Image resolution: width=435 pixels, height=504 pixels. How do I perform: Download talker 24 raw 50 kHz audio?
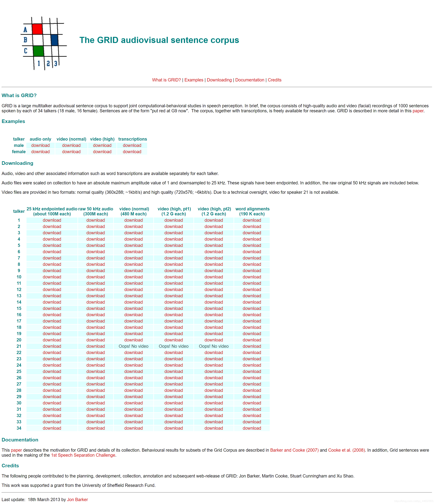(x=96, y=365)
